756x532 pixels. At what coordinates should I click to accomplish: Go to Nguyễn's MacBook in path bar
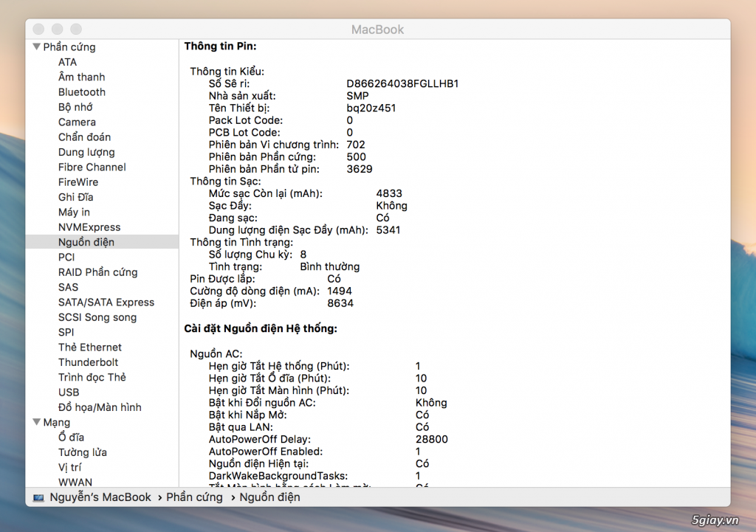click(100, 497)
